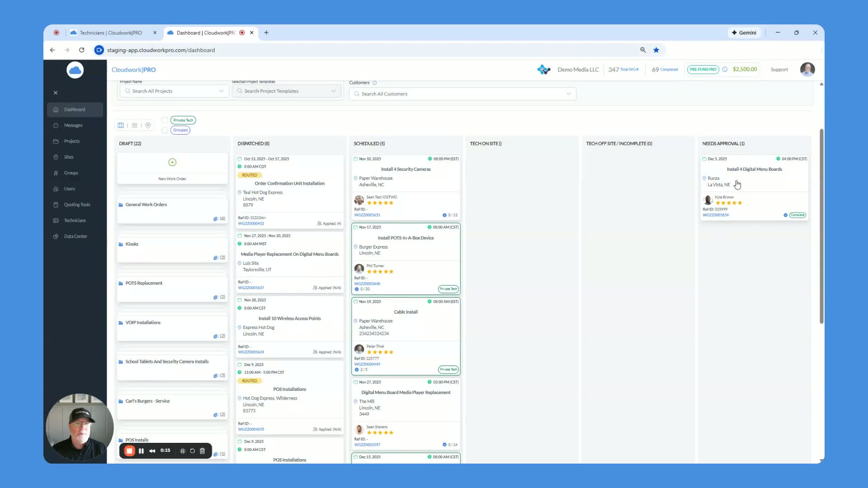Delete the recording with the trash icon
The image size is (868, 488).
(203, 451)
